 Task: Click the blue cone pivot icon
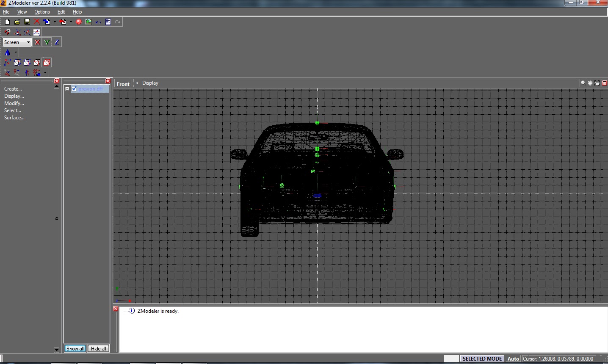pyautogui.click(x=8, y=52)
